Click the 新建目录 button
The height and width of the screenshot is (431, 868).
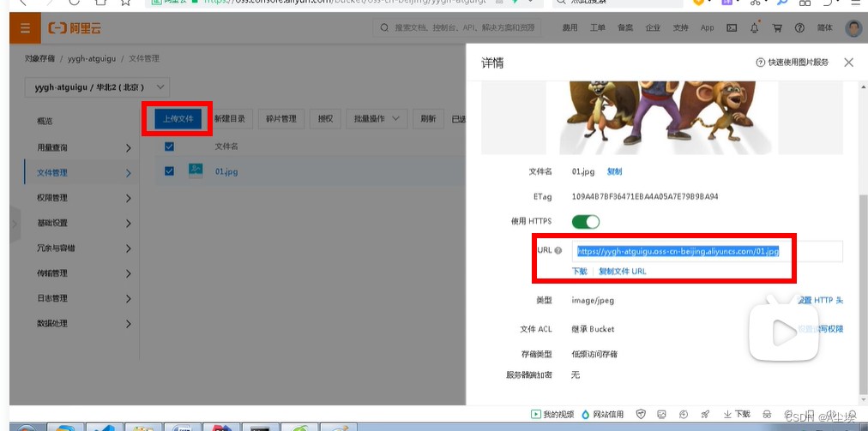click(x=230, y=118)
